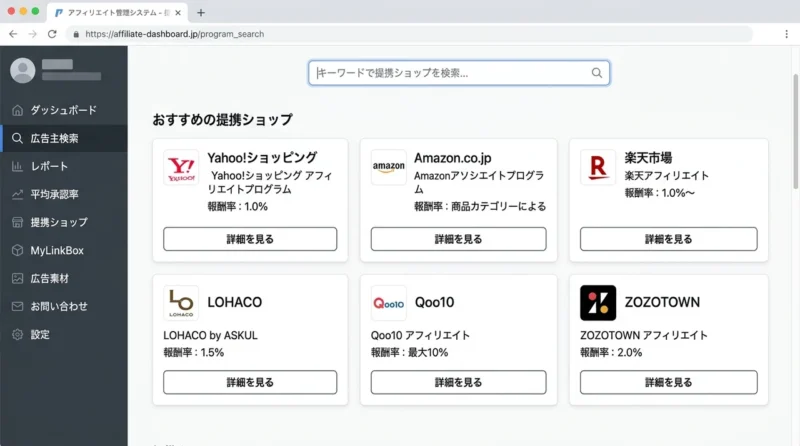Click 詳細を見る on 楽天市場 card
This screenshot has height=446, width=800.
[x=668, y=239]
